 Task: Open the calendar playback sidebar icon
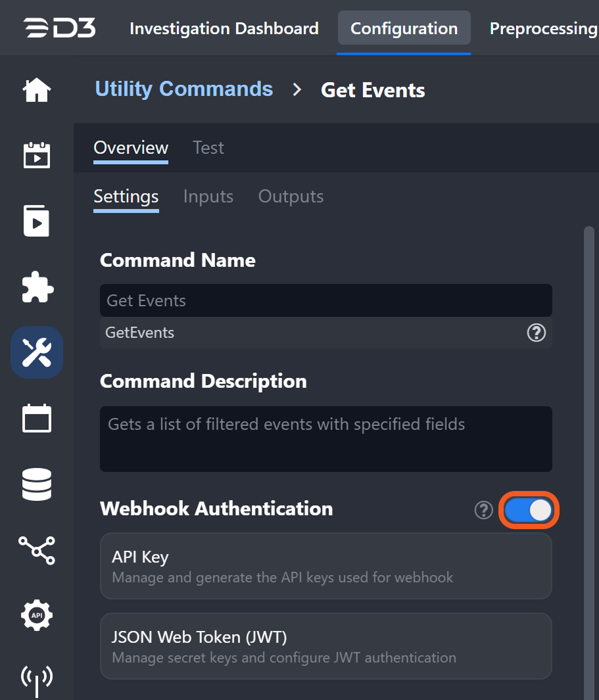coord(37,155)
